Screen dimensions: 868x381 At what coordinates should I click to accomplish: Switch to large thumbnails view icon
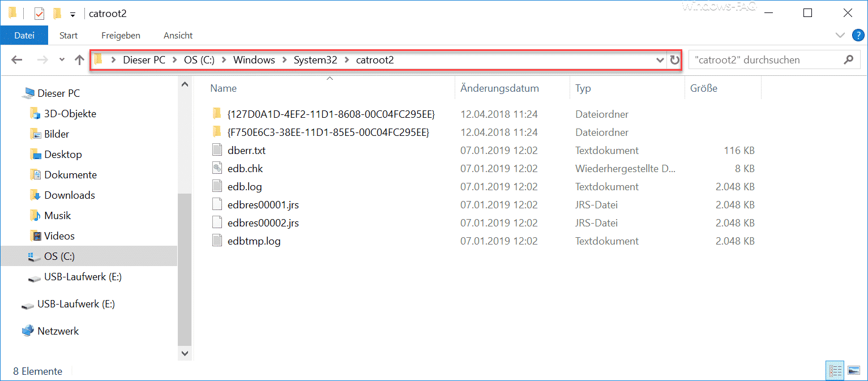[x=854, y=371]
